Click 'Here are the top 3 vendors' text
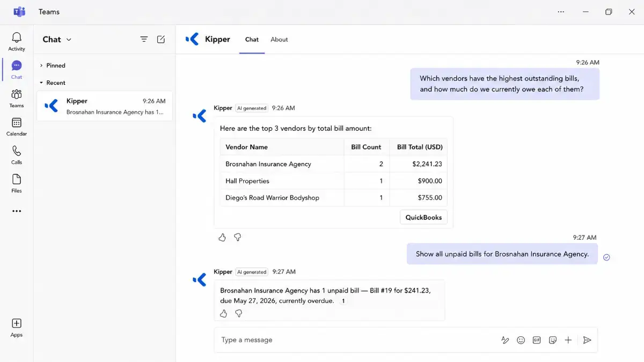Image resolution: width=644 pixels, height=362 pixels. (x=296, y=128)
